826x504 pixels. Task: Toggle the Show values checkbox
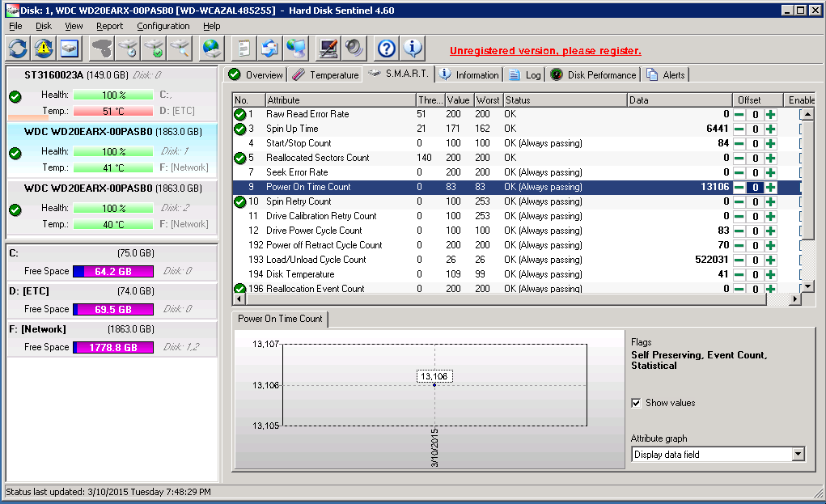click(637, 403)
